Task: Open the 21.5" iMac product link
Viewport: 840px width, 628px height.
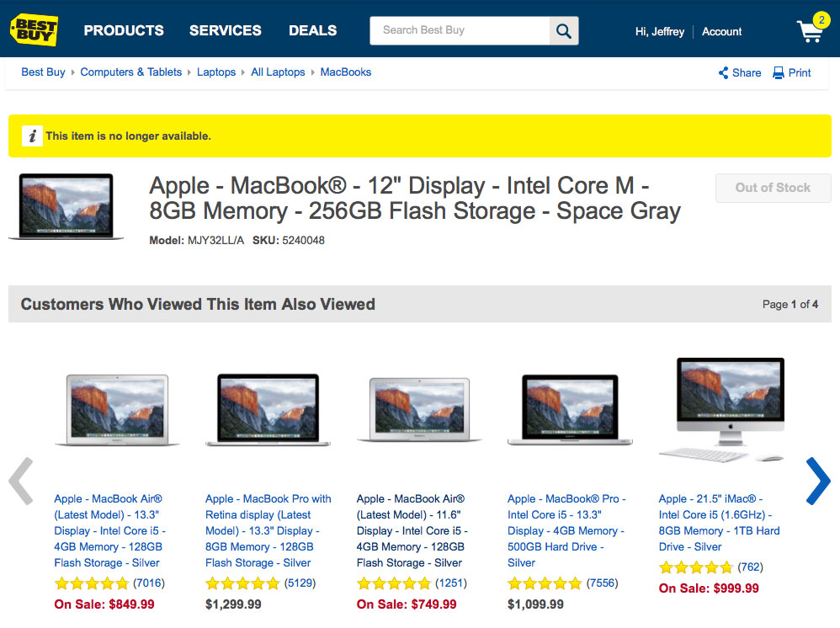Action: (x=720, y=522)
